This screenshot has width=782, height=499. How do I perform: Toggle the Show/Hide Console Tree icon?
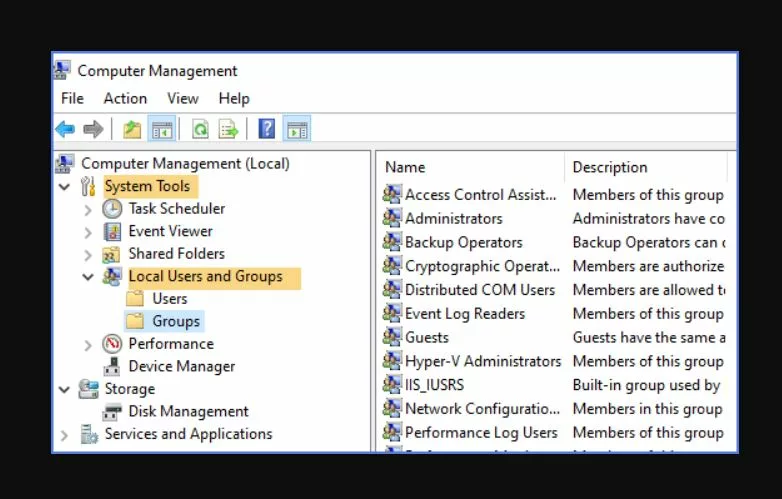(x=162, y=130)
